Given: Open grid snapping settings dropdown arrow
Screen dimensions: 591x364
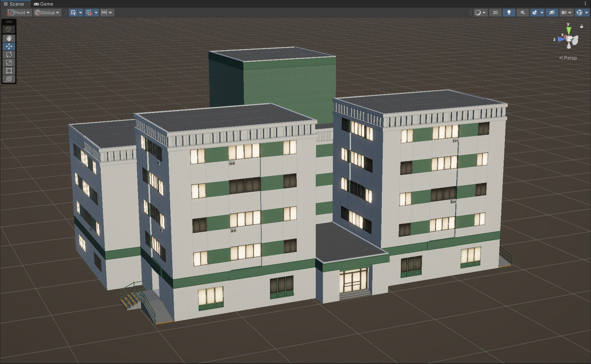Looking at the screenshot, I should tap(96, 12).
